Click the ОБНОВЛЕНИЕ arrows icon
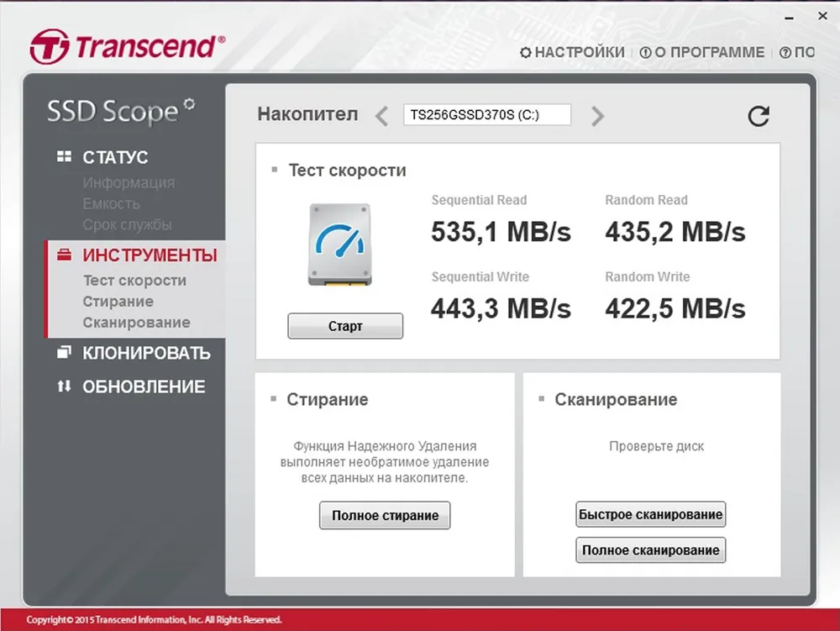This screenshot has width=840, height=631. [x=65, y=386]
